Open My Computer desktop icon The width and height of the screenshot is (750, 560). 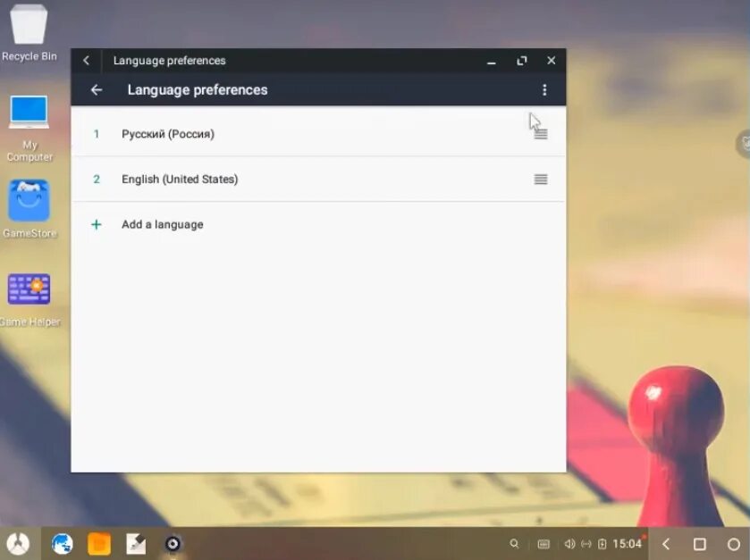tap(29, 128)
